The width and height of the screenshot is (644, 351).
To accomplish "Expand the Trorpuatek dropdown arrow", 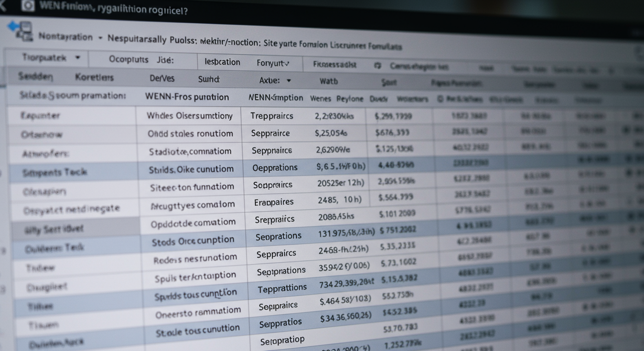I will (77, 58).
